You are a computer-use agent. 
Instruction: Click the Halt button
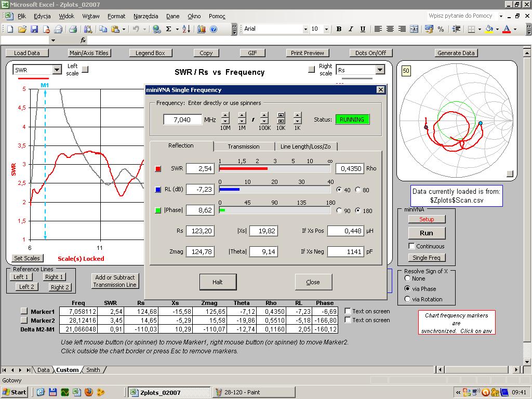[x=218, y=282]
